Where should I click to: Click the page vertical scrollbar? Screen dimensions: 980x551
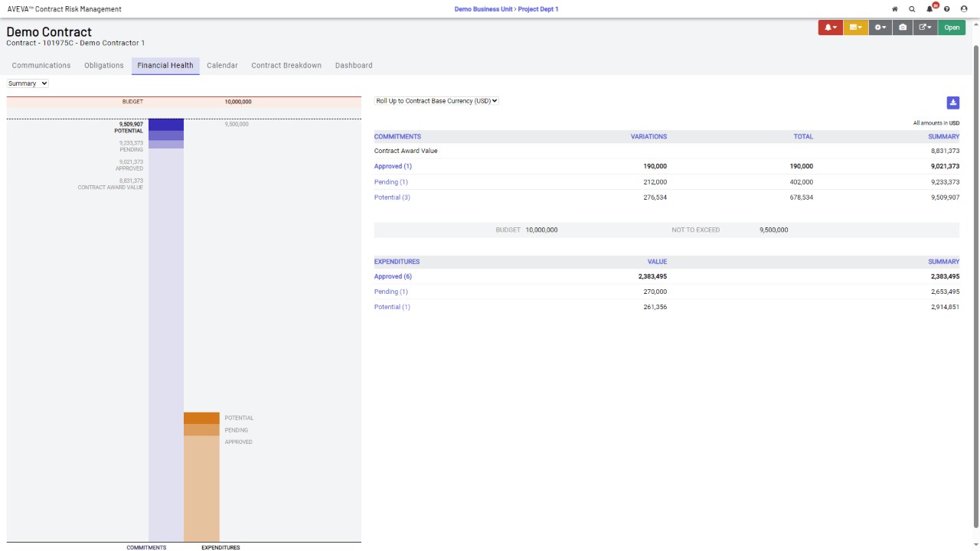click(975, 285)
